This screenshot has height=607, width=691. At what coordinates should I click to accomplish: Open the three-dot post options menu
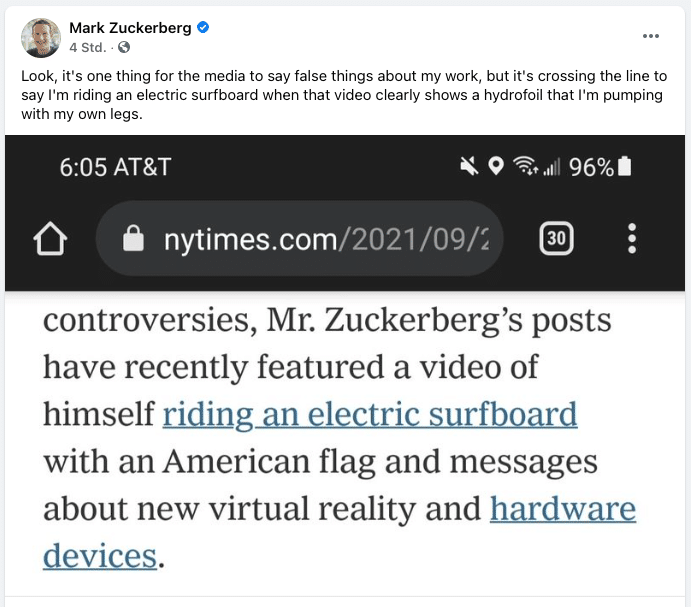coord(651,36)
